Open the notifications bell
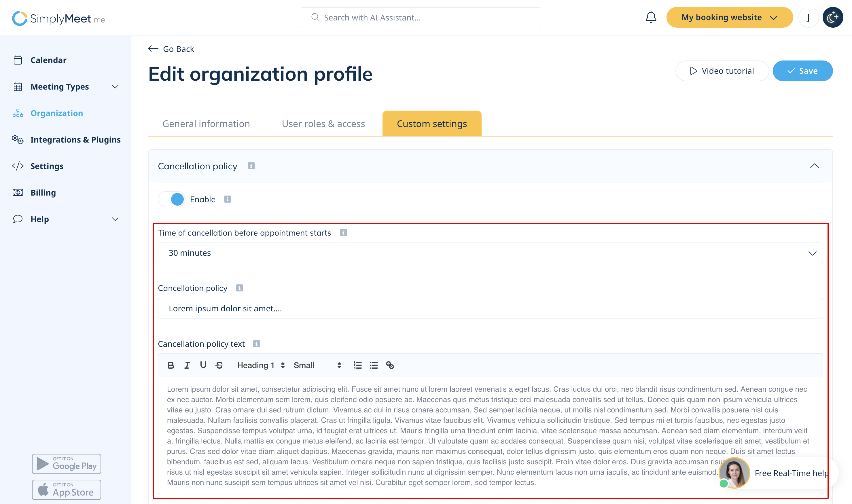Screen dimensions: 852x504 pyautogui.click(x=650, y=17)
